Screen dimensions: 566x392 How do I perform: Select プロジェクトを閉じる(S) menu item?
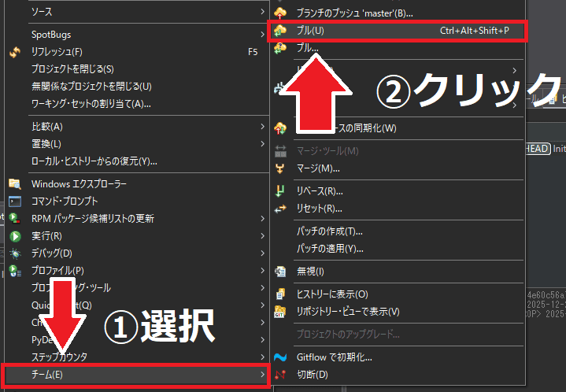click(72, 69)
